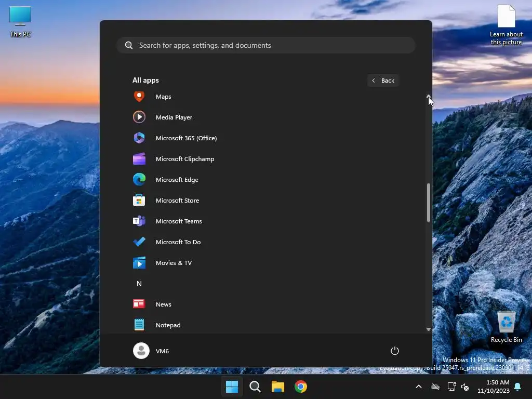Select Learn about this picture desktop icon

tap(506, 25)
